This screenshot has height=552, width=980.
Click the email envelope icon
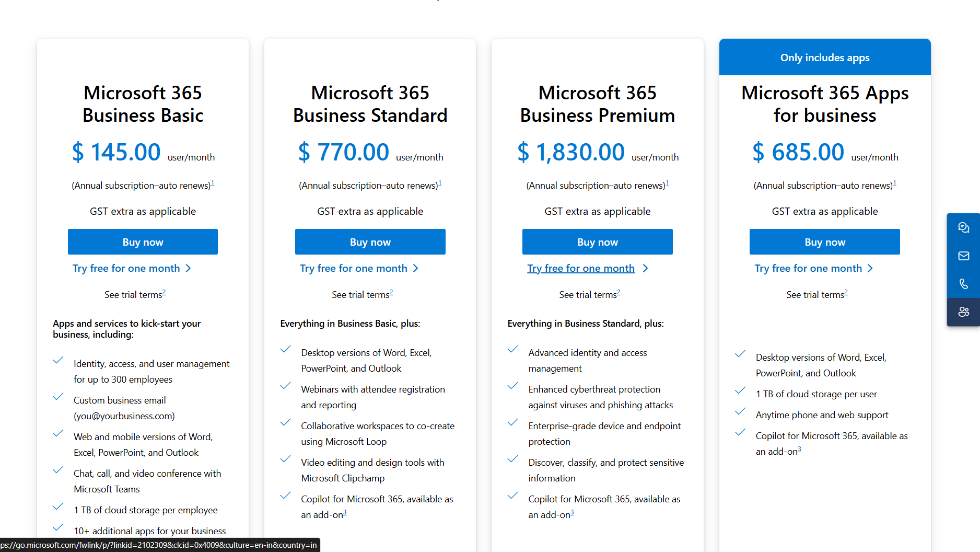point(963,256)
